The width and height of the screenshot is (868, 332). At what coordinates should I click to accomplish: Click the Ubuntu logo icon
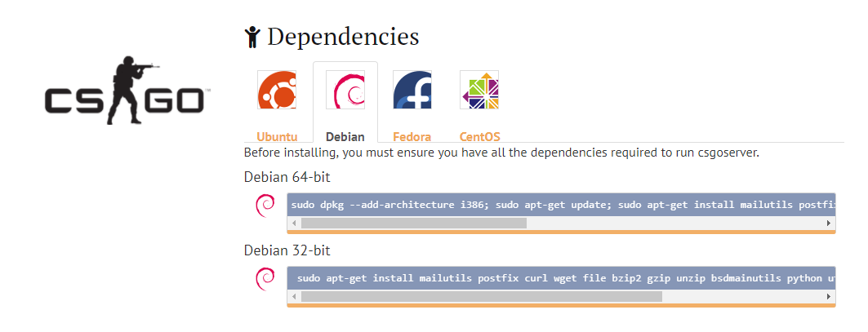pyautogui.click(x=277, y=90)
